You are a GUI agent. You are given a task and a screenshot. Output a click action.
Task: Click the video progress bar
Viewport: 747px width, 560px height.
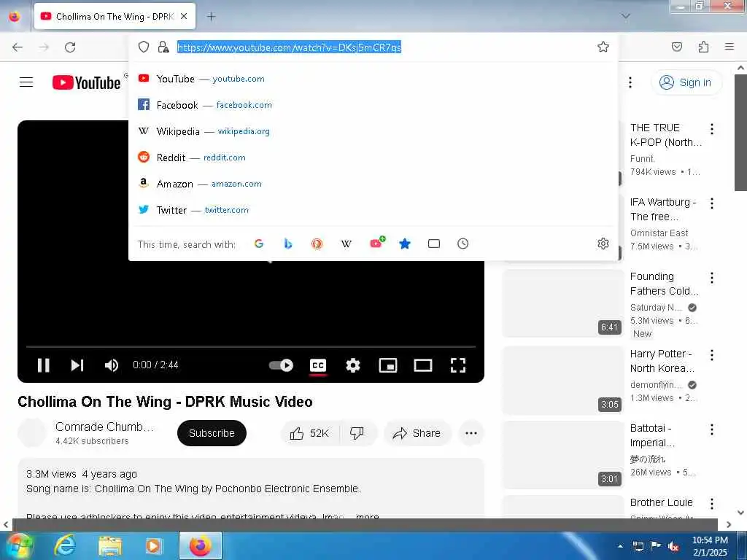[251, 346]
